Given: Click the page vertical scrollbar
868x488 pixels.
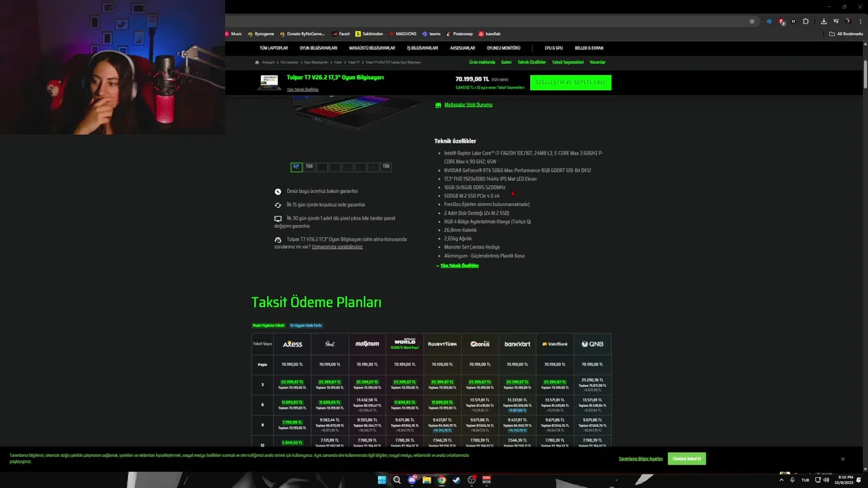Looking at the screenshot, I should 865,73.
